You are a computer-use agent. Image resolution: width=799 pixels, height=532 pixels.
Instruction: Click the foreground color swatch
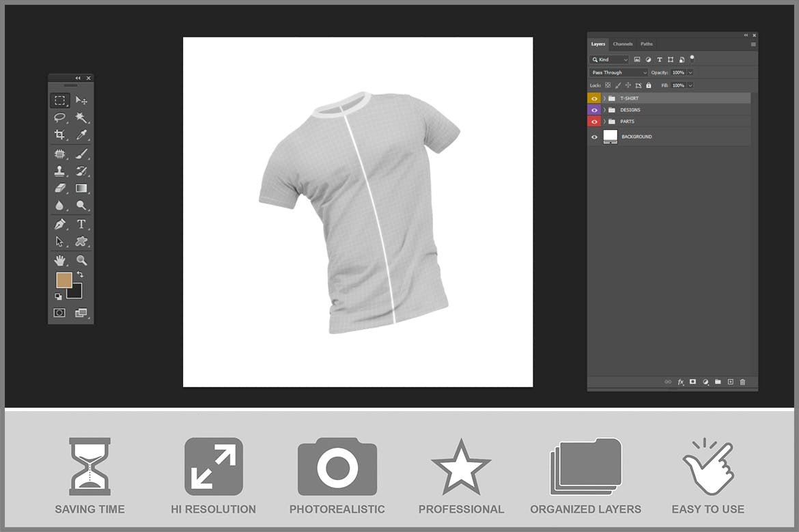coord(63,280)
